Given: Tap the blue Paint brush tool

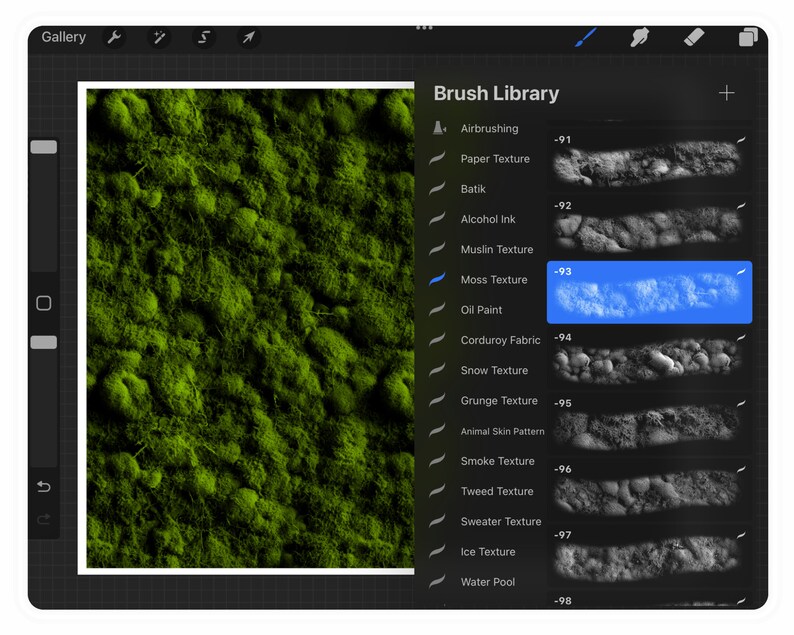Looking at the screenshot, I should click(x=585, y=37).
